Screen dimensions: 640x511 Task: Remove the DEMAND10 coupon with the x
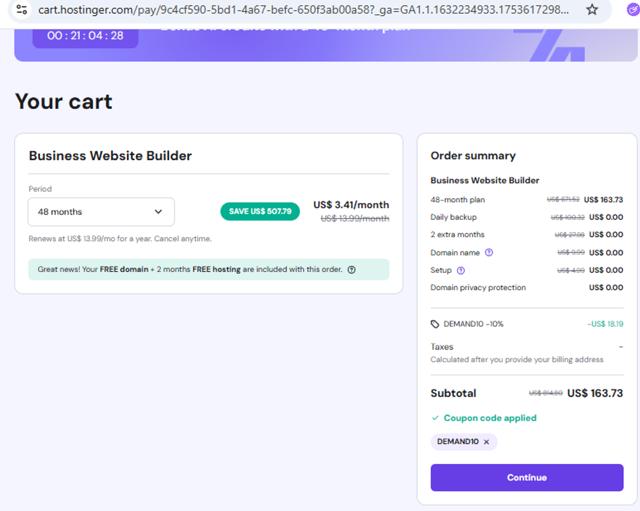[487, 442]
